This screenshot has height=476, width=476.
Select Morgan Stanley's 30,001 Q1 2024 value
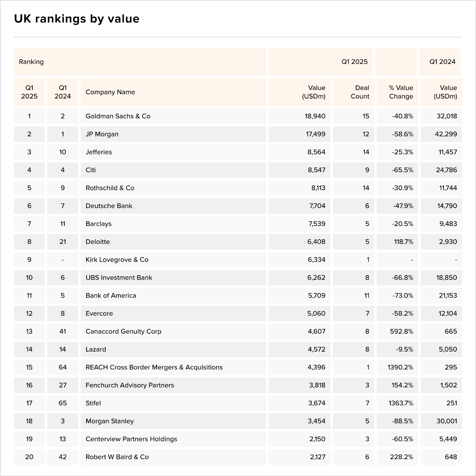447,421
